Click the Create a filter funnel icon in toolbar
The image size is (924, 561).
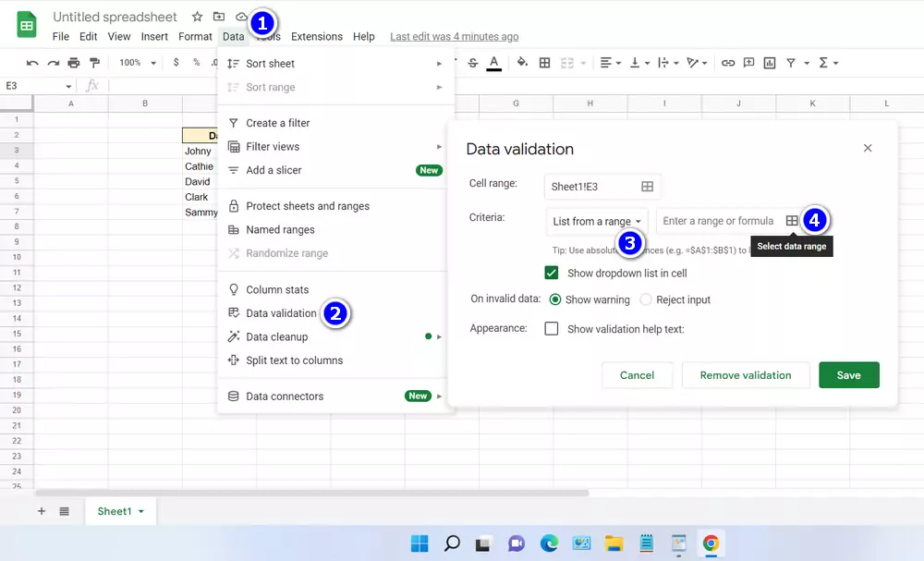pos(791,63)
